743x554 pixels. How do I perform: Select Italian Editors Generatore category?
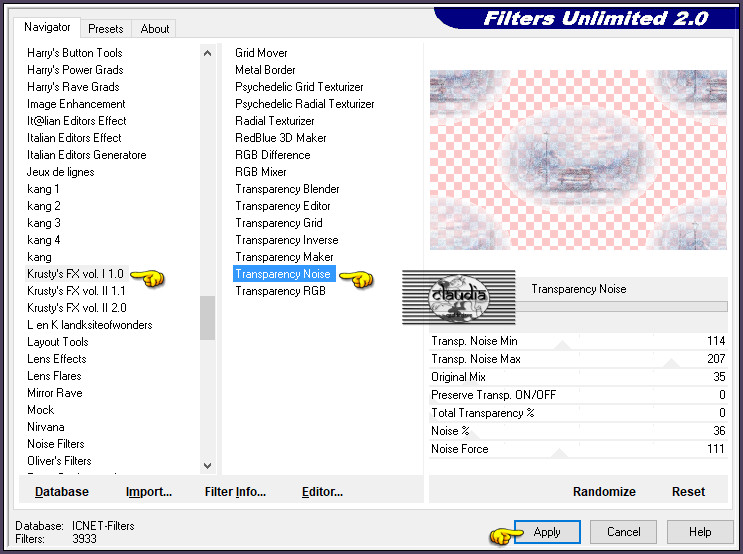pyautogui.click(x=87, y=155)
